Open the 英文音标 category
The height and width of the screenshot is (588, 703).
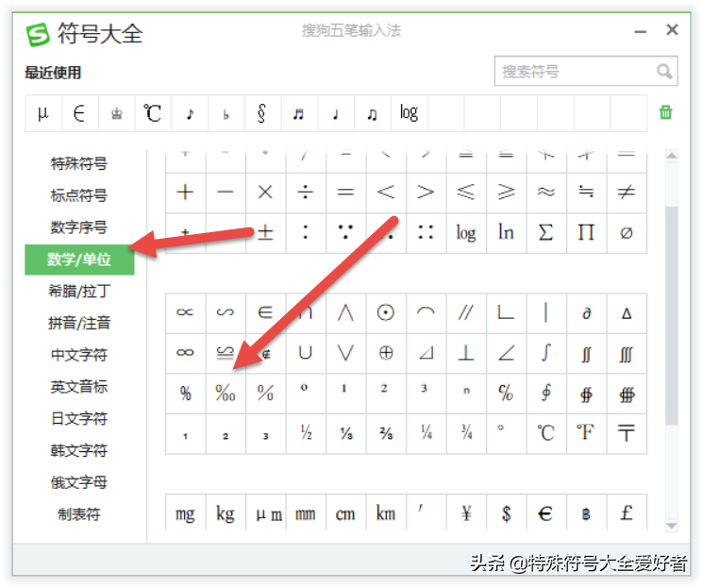point(79,387)
